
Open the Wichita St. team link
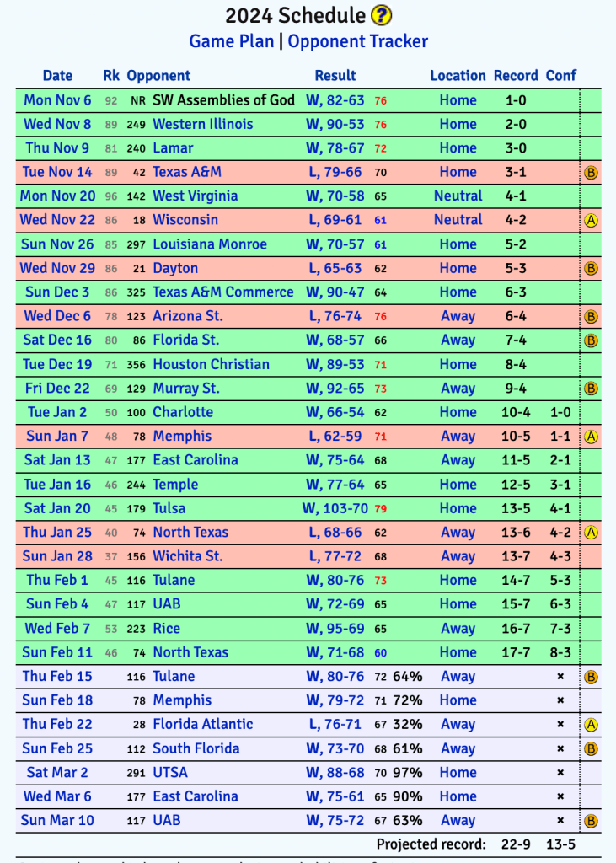188,556
